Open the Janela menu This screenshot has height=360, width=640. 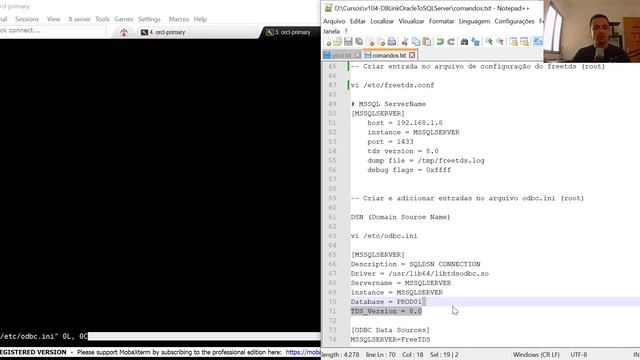coord(331,31)
